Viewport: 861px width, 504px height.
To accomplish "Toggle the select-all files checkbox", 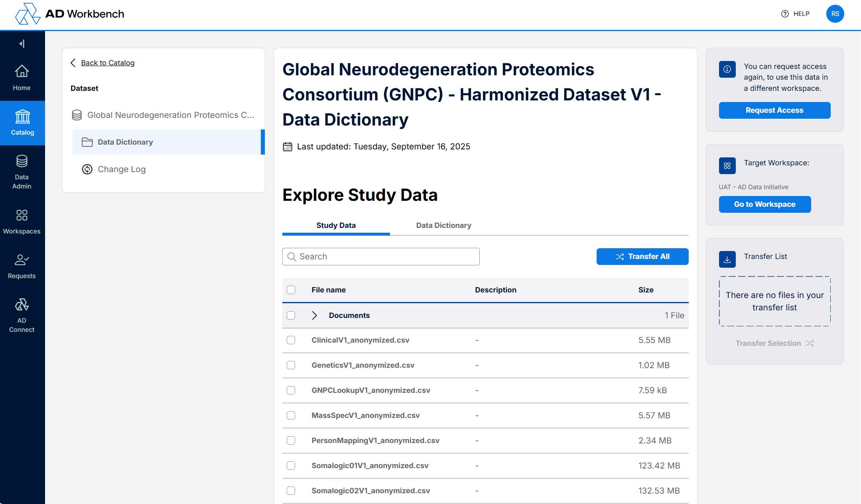I will click(x=291, y=290).
